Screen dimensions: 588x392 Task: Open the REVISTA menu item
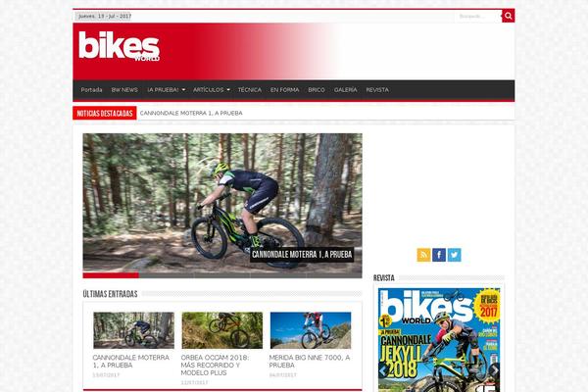tap(377, 90)
